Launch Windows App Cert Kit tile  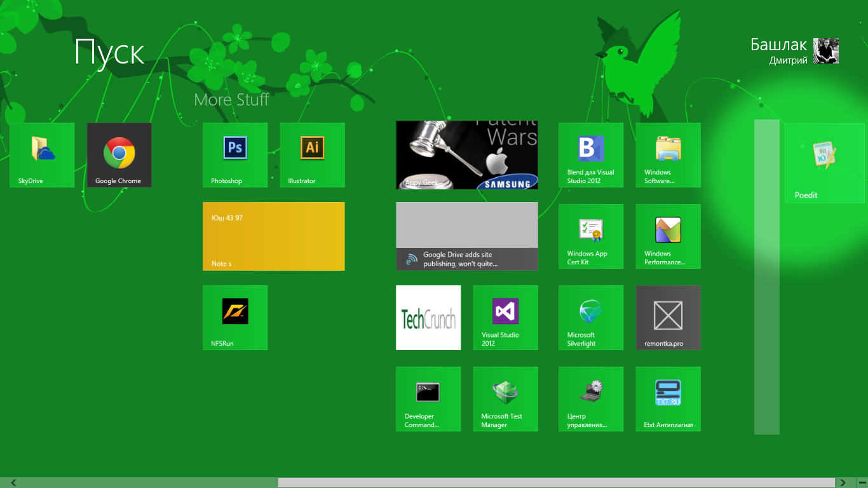tap(591, 236)
